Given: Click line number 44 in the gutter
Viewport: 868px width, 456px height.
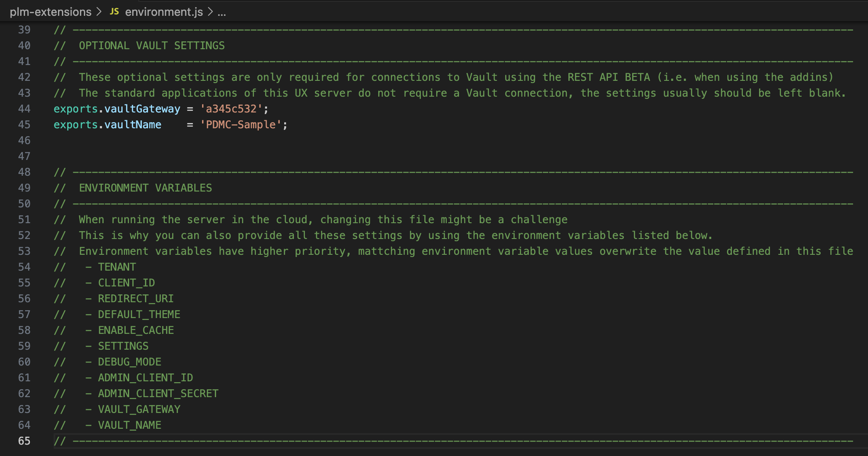Looking at the screenshot, I should pos(25,109).
